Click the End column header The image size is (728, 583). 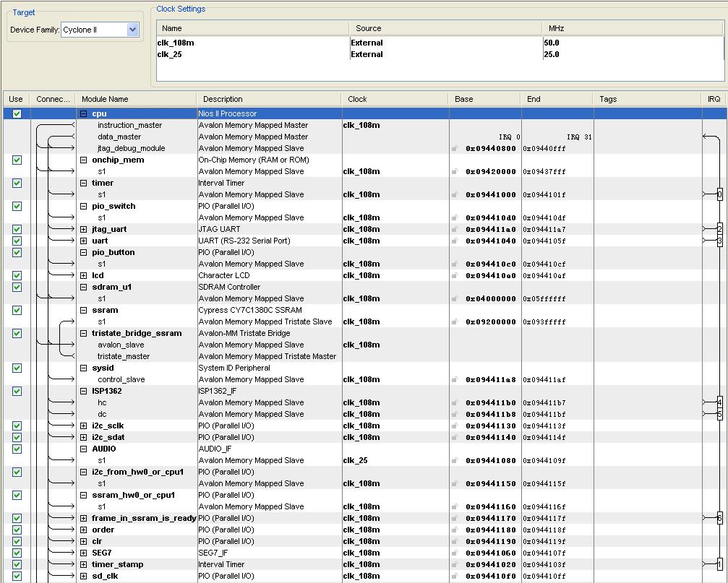click(557, 99)
